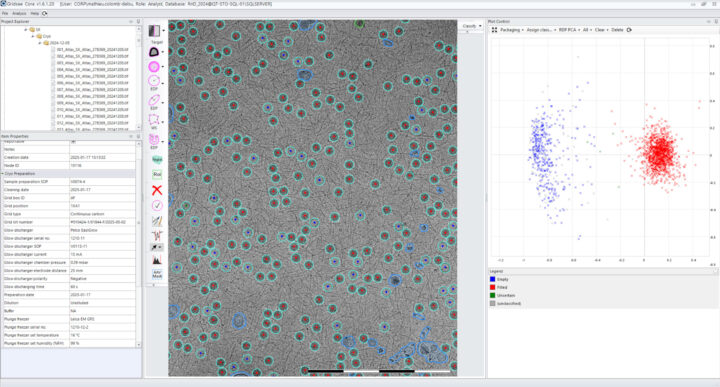The image size is (720, 387).
Task: Select file 001_Atlas_SX in Project Explorer
Action: pos(92,50)
